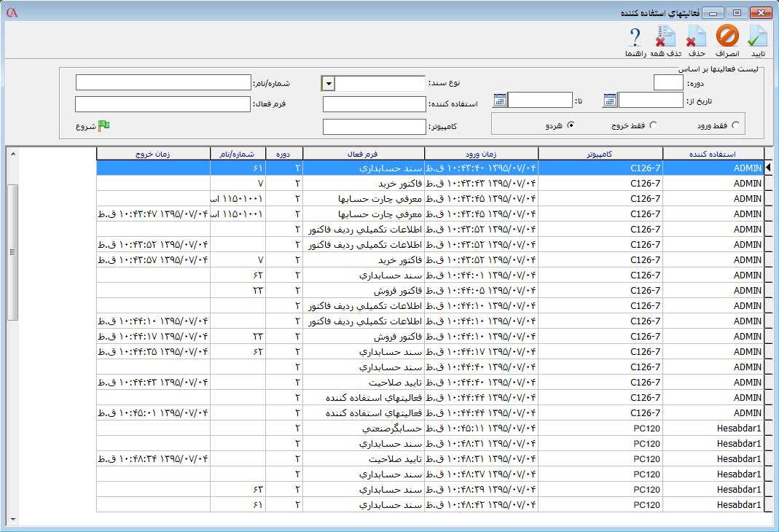Viewport: 779px width, 532px height.
Task: Click the حذف همه (delete all) icon
Action: pyautogui.click(x=665, y=36)
